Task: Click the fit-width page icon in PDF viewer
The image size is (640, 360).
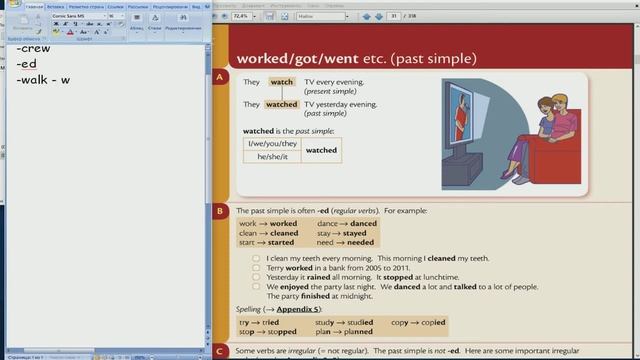Action: tap(269, 16)
